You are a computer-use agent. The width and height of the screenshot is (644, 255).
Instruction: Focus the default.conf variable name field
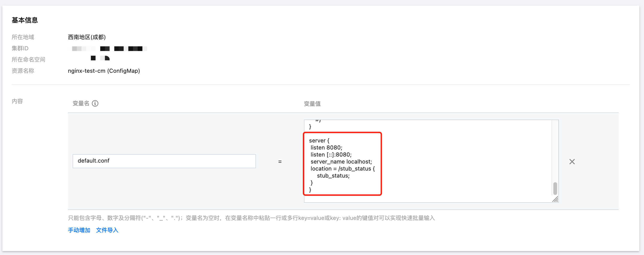(x=164, y=161)
